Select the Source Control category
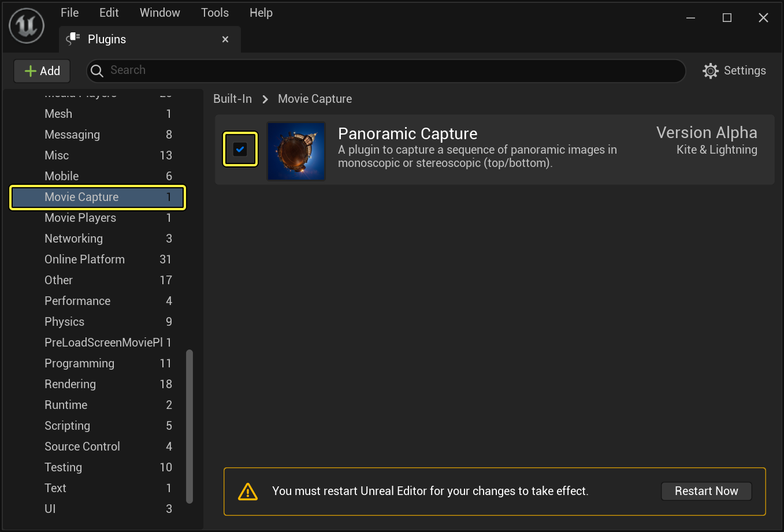784x532 pixels. (98, 447)
